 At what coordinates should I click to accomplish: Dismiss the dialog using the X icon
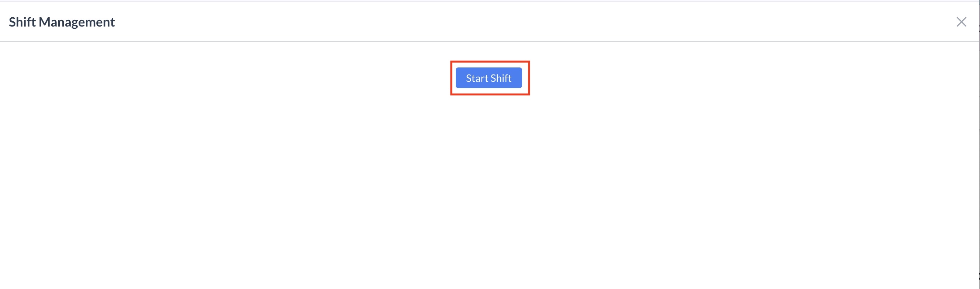click(x=961, y=22)
